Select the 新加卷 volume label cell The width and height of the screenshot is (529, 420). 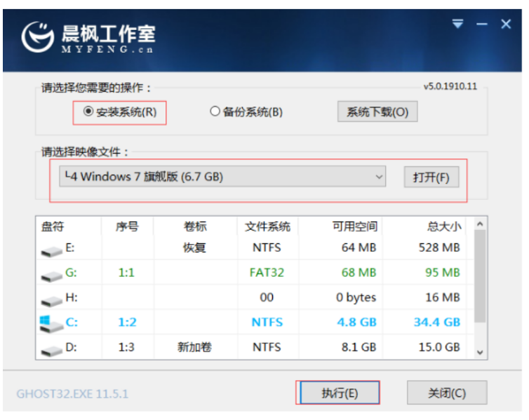click(194, 347)
